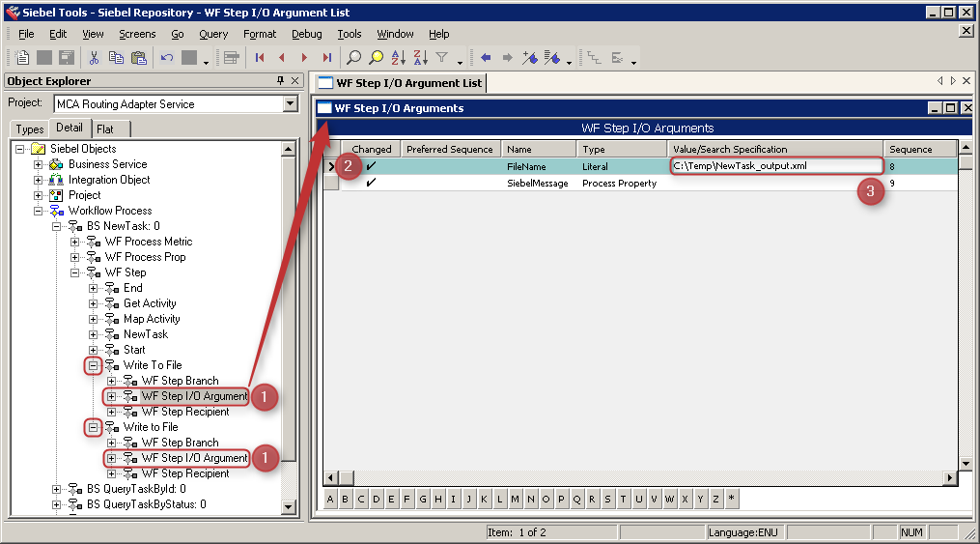Image resolution: width=980 pixels, height=544 pixels.
Task: Collapse the Workflow Process node
Action: [x=38, y=211]
